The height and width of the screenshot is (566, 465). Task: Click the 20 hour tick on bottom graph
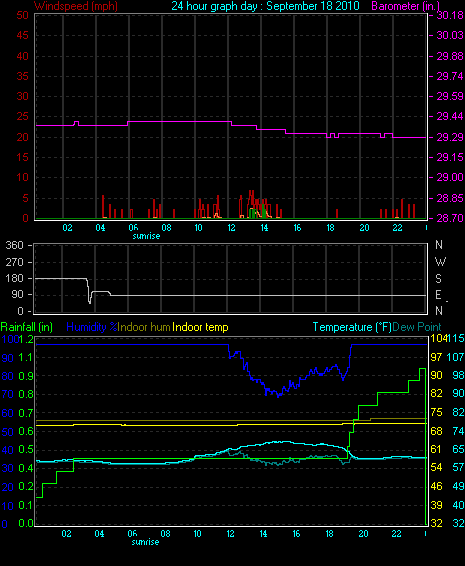pos(363,534)
